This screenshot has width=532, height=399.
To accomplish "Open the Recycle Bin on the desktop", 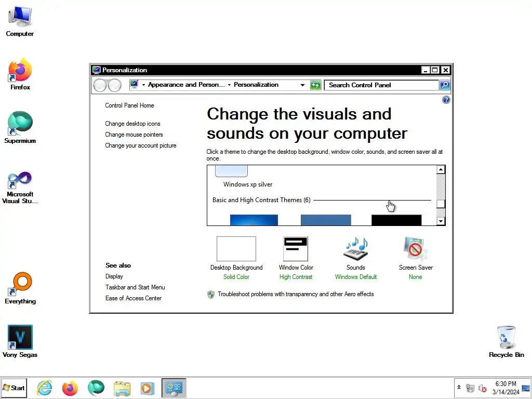I will pos(506,341).
